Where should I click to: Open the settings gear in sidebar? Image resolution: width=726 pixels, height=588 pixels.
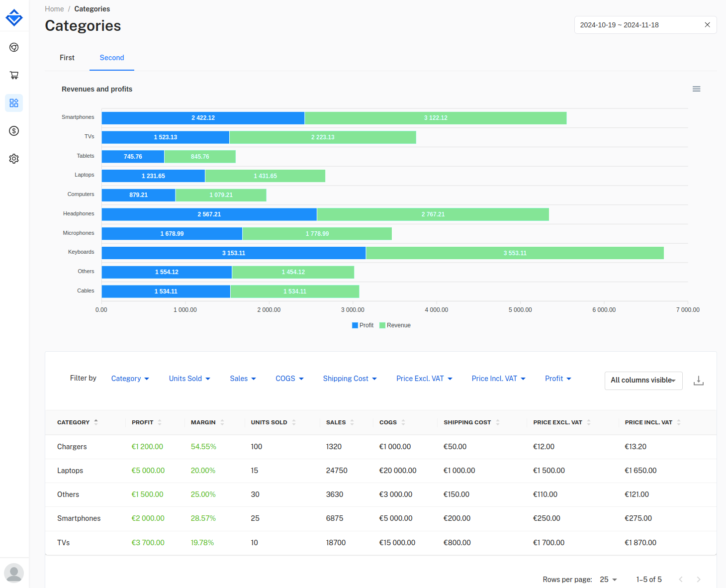click(x=14, y=159)
